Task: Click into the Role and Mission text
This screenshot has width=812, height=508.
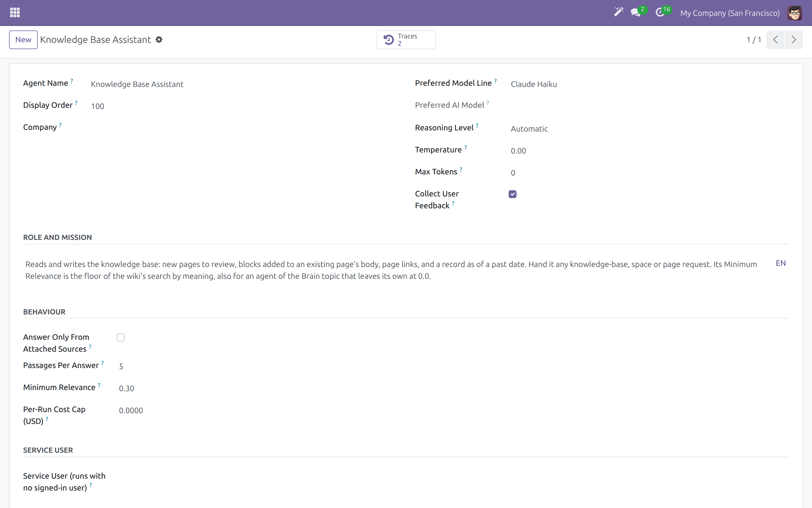Action: click(391, 270)
